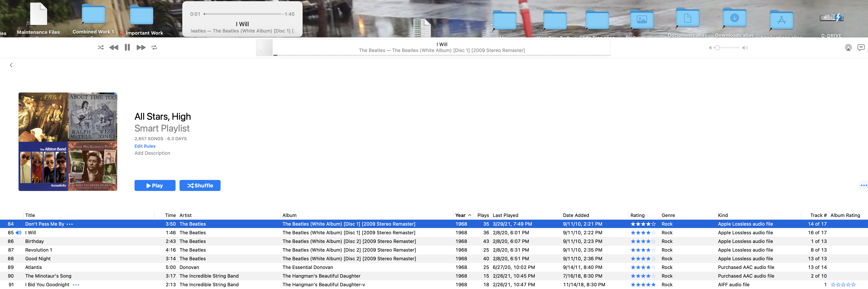Image resolution: width=868 pixels, height=289 pixels.
Task: Skip back to the previous track
Action: click(114, 47)
